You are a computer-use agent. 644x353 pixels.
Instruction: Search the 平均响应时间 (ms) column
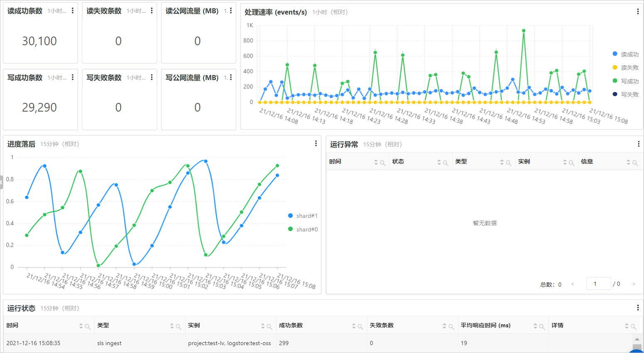pos(542,326)
